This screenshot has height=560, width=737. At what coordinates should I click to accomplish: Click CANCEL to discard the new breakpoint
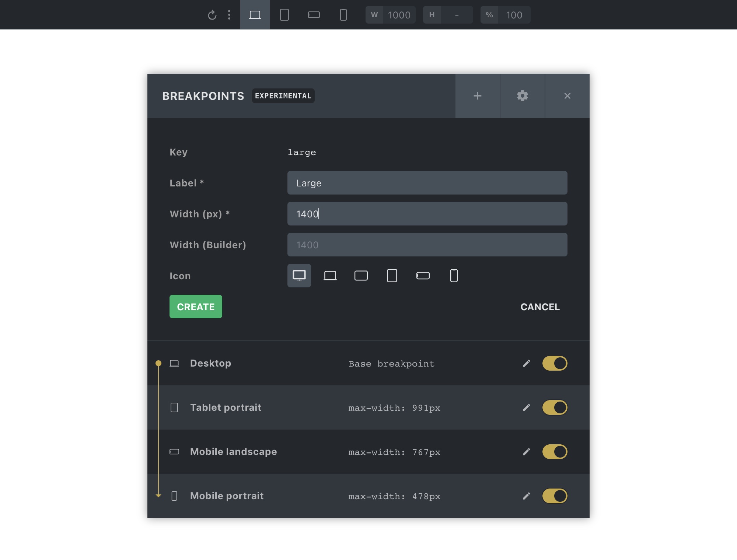[540, 307]
